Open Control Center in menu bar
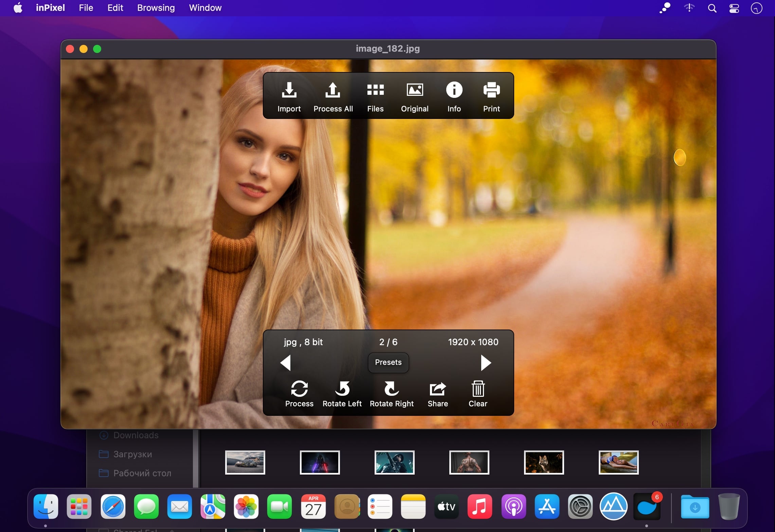 [734, 8]
